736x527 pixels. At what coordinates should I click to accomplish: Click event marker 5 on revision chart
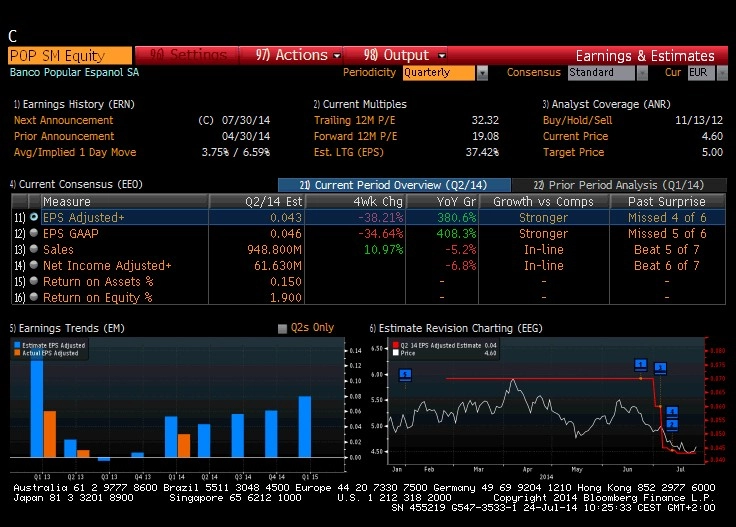point(405,374)
